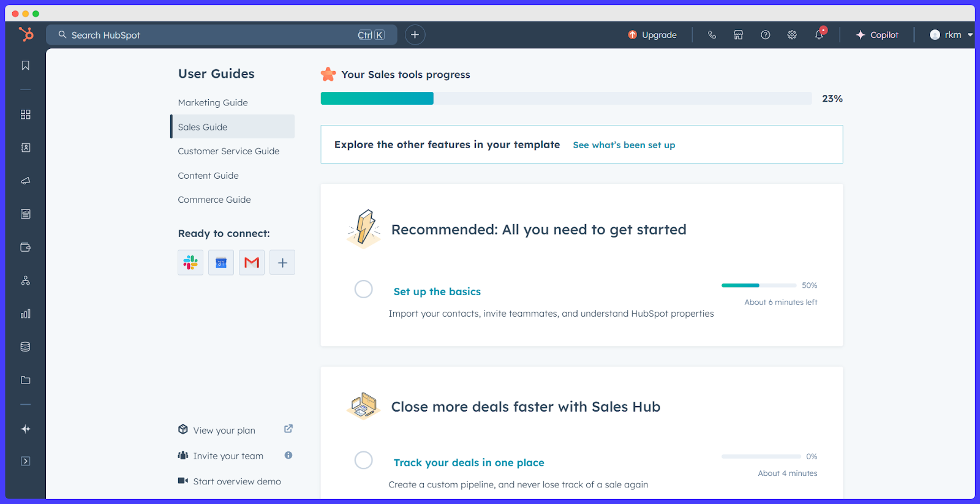Viewport: 980px width, 504px height.
Task: Click the plus create button near search
Action: tap(415, 35)
